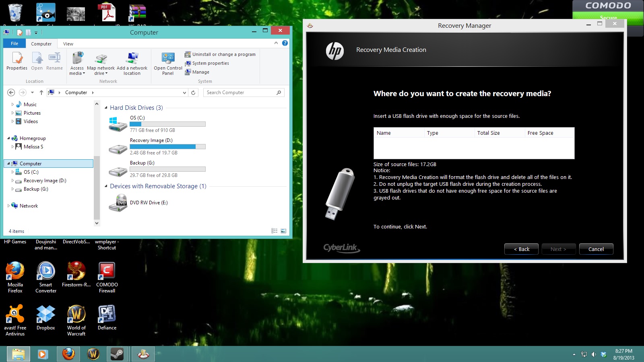Switch to the View ribbon tab
Viewport: 644px width, 362px height.
(68, 44)
